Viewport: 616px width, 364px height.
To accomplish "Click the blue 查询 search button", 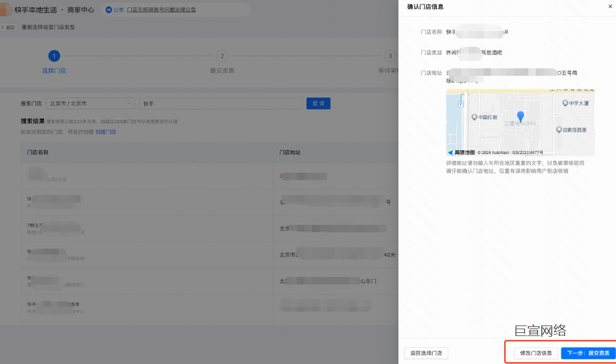I will click(318, 103).
